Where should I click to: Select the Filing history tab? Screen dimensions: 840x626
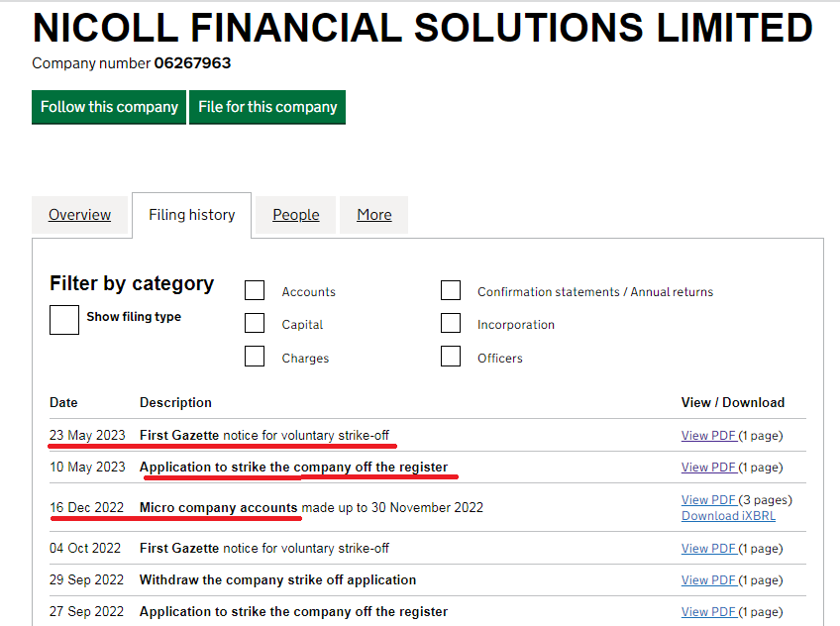[192, 215]
